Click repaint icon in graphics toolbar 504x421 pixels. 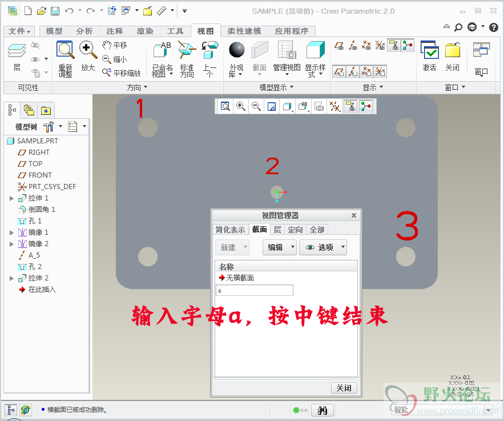point(272,106)
